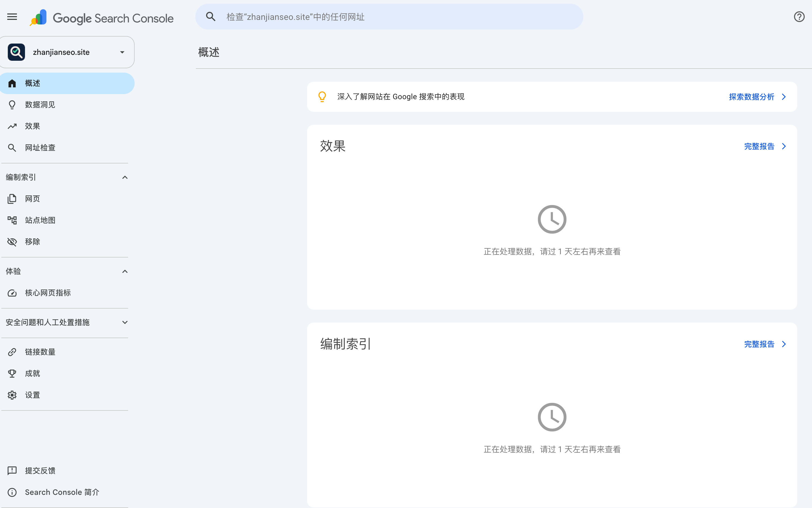The height and width of the screenshot is (508, 812).
Task: Click the processing data message in 效果 card
Action: (552, 252)
